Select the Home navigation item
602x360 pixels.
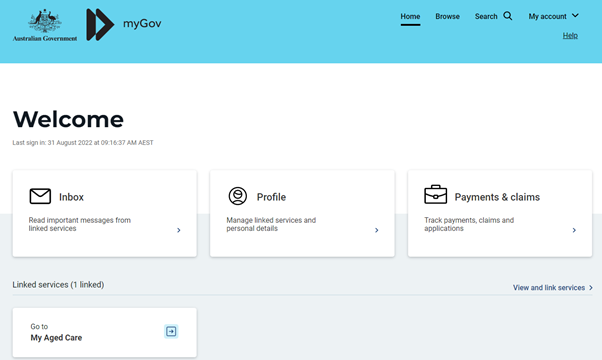pyautogui.click(x=410, y=17)
